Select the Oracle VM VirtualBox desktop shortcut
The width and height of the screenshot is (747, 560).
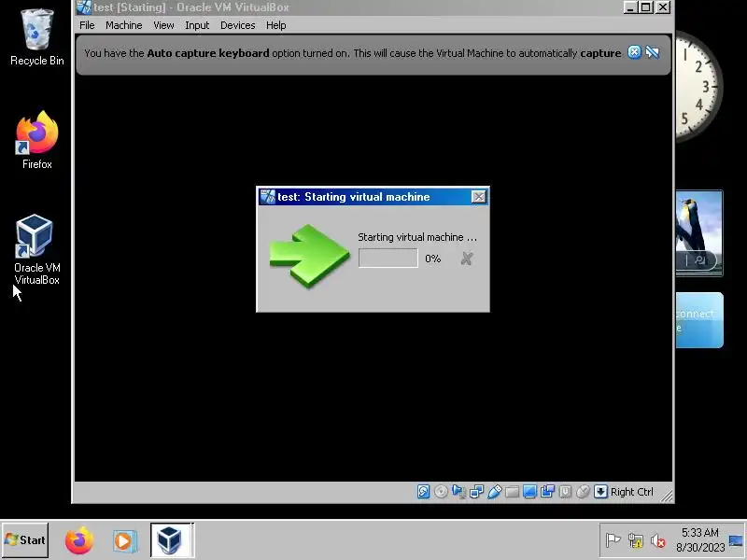click(x=37, y=250)
